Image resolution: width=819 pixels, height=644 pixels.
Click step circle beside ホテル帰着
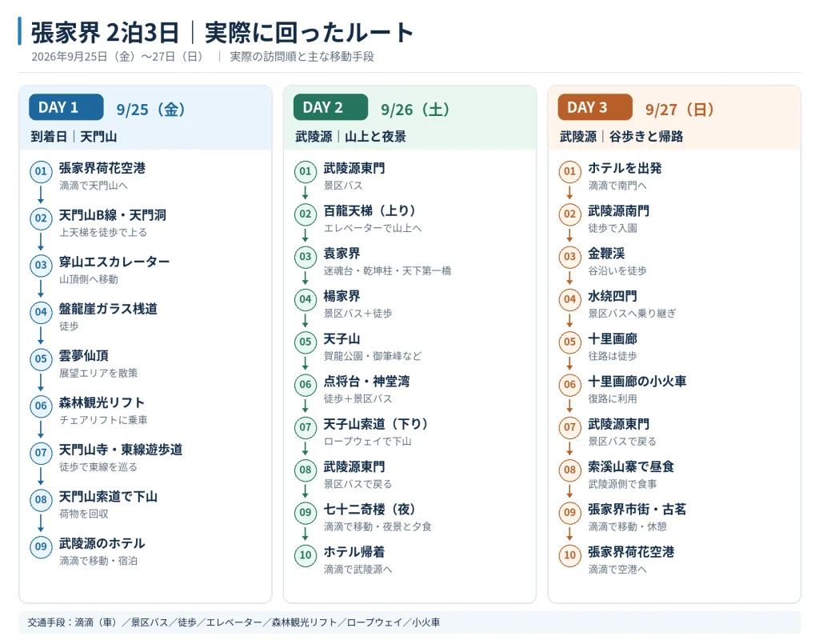click(306, 555)
